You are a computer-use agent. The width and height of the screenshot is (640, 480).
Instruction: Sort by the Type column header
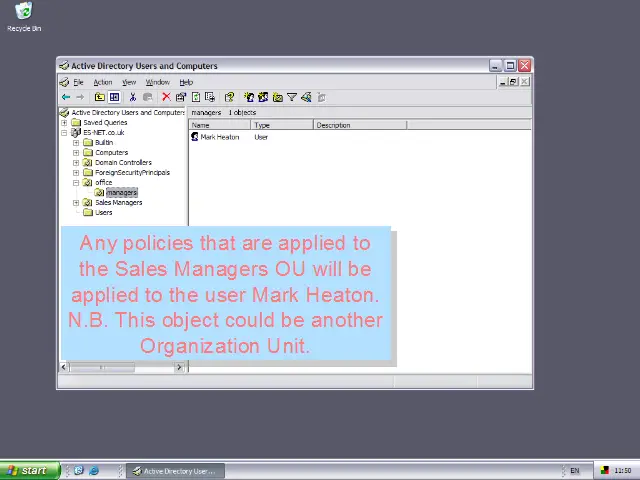point(282,125)
